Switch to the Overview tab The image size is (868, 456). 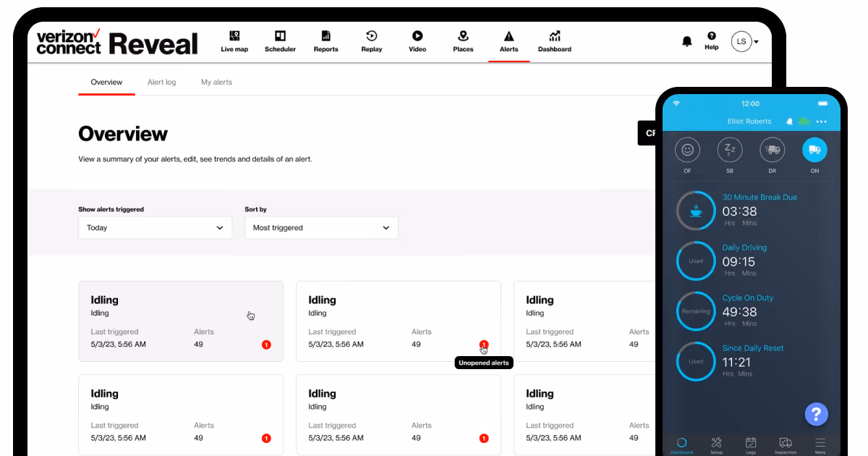pyautogui.click(x=106, y=83)
